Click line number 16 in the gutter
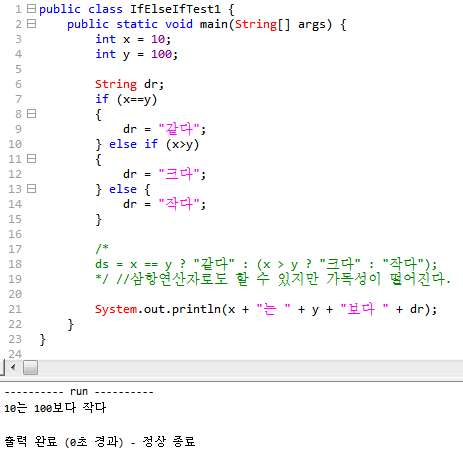Screen dimensions: 463x463 point(15,234)
